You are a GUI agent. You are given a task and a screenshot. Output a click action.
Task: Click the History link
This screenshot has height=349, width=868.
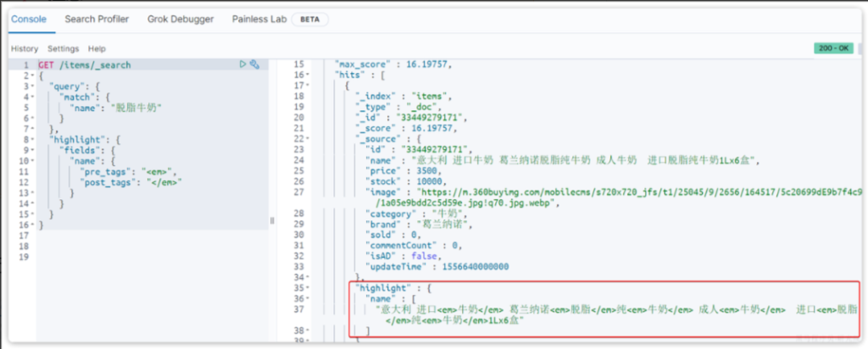click(x=25, y=49)
